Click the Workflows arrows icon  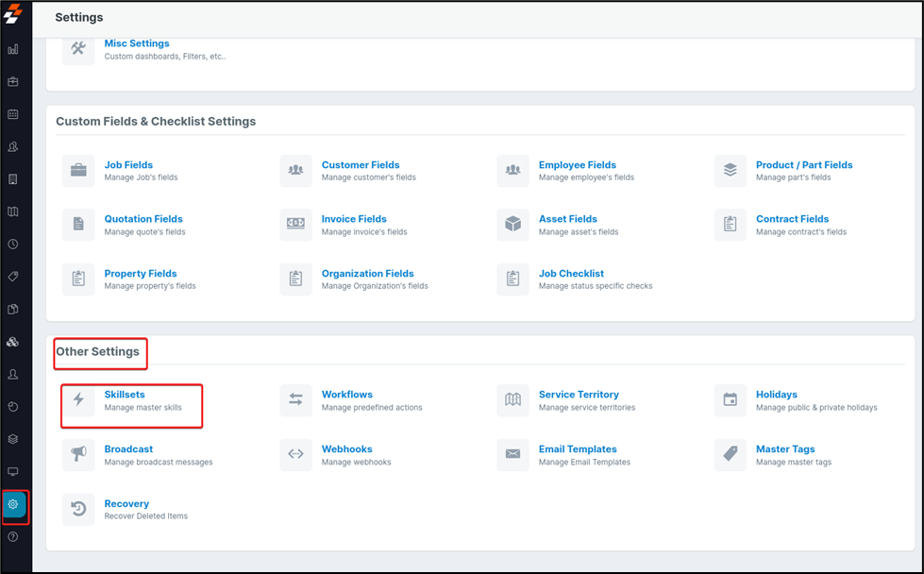pyautogui.click(x=295, y=400)
